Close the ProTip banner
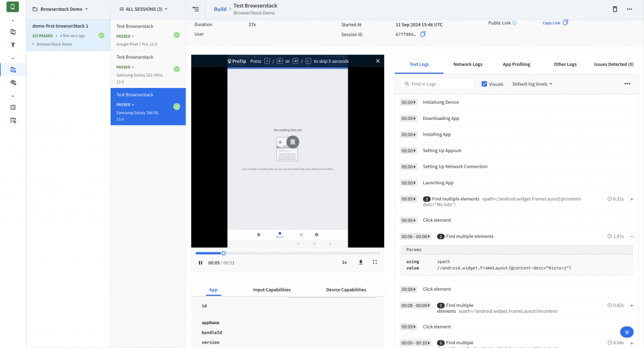Image resolution: width=644 pixels, height=348 pixels. point(378,61)
